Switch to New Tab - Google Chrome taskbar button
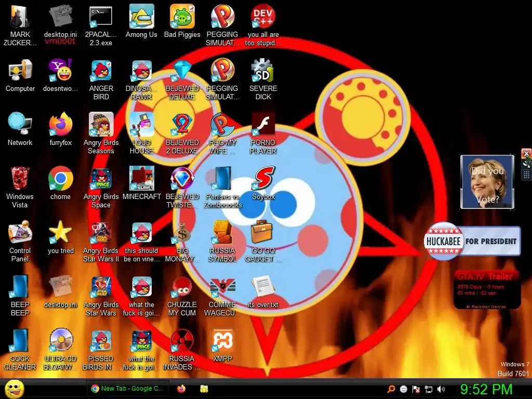 click(127, 389)
